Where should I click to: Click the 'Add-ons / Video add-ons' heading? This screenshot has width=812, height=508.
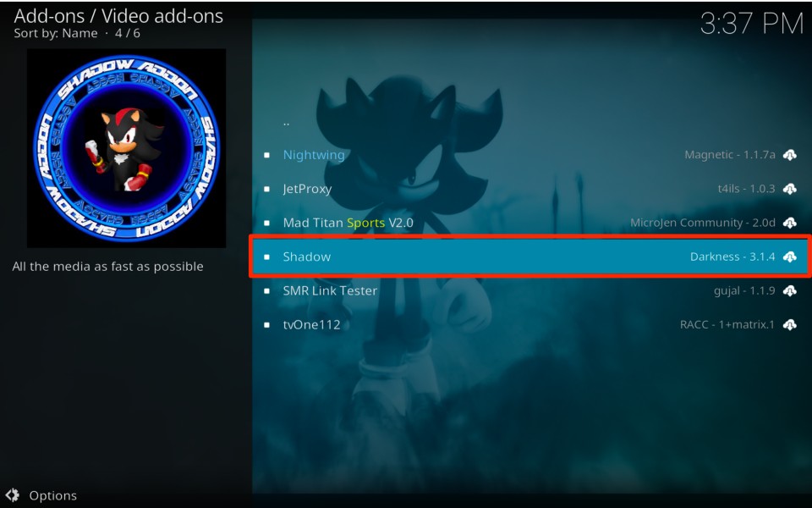[x=118, y=16]
